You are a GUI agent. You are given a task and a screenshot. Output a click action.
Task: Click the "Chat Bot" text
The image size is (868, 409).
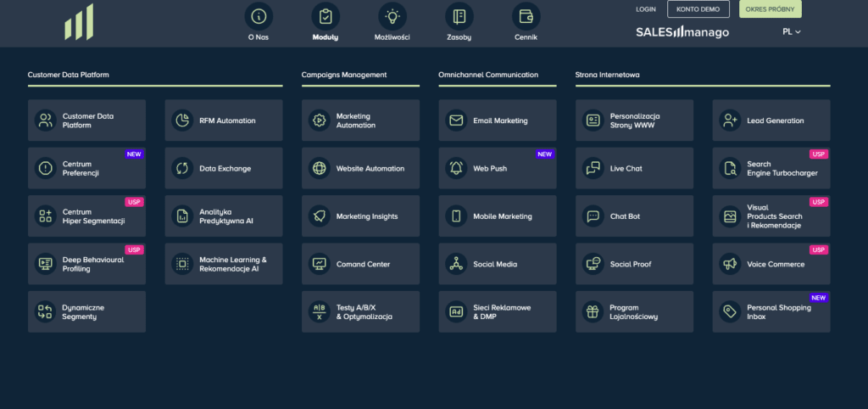pos(625,216)
